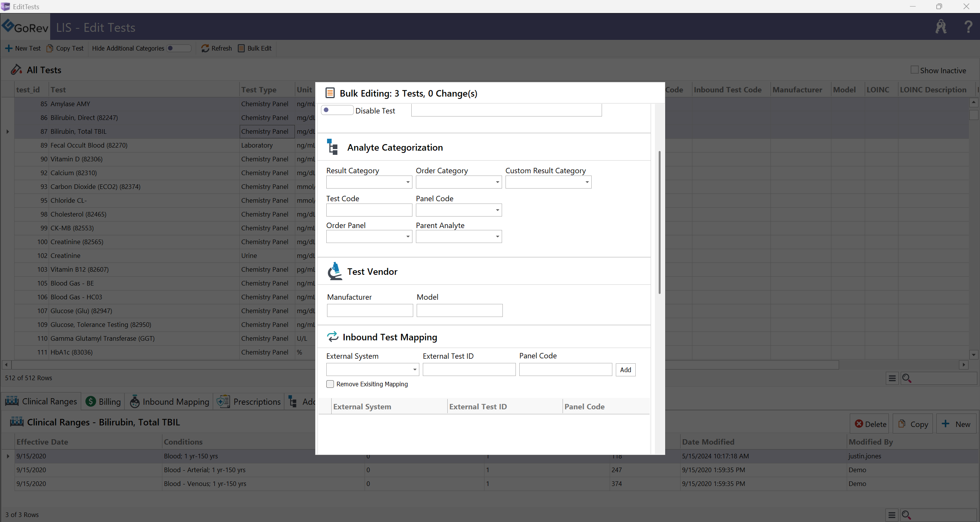Click All Tests horizontal scrollbar left arrow
The height and width of the screenshot is (522, 980).
(x=7, y=365)
